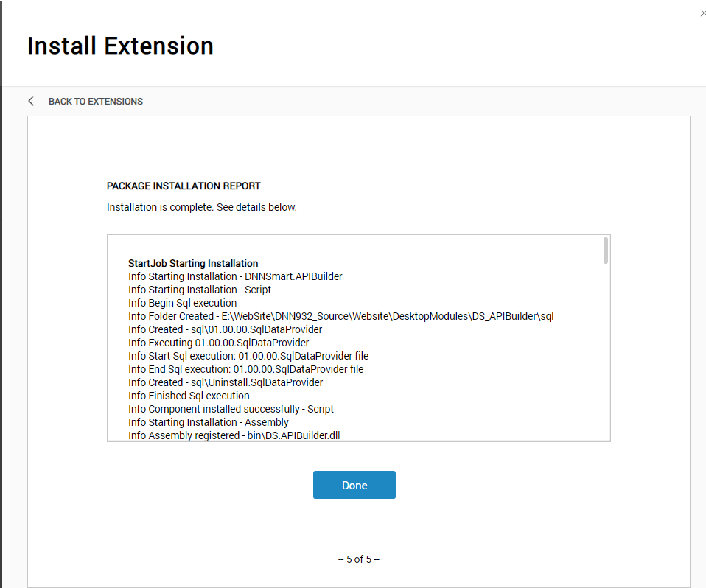This screenshot has height=588, width=706.
Task: Click the End Sql execution log line
Action: tap(246, 369)
